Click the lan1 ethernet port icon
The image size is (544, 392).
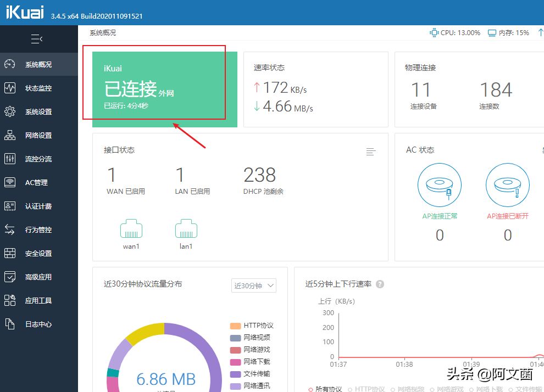(186, 228)
